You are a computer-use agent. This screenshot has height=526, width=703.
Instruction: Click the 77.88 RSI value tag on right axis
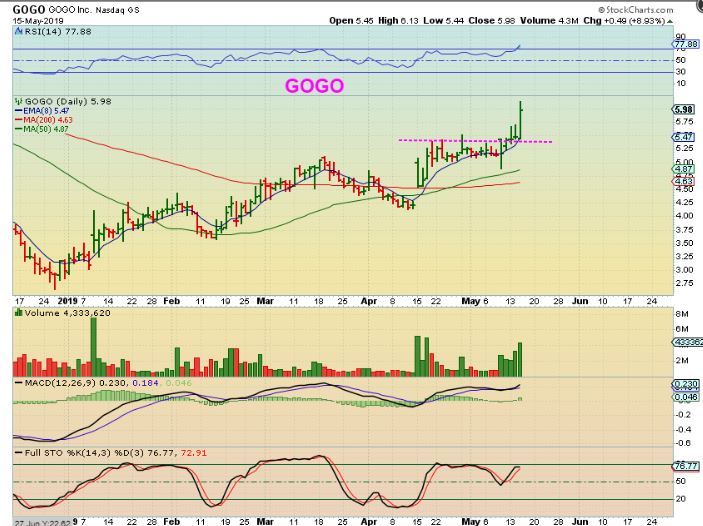coord(686,44)
